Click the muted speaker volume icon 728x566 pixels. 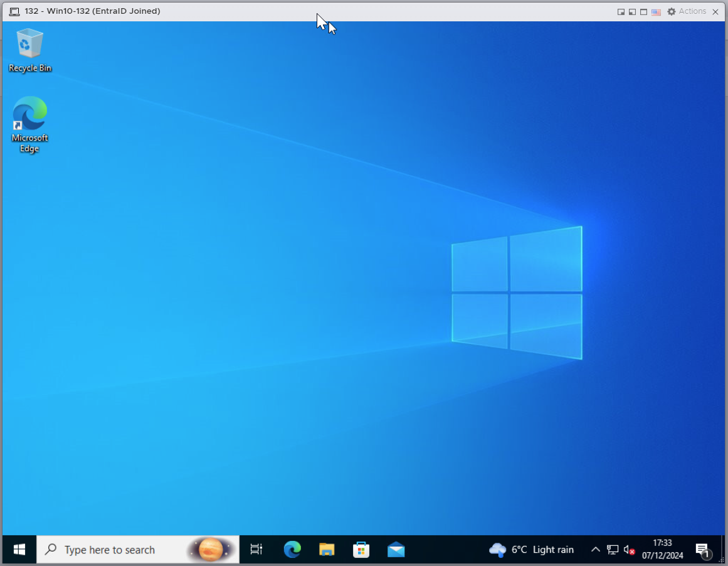pos(630,550)
